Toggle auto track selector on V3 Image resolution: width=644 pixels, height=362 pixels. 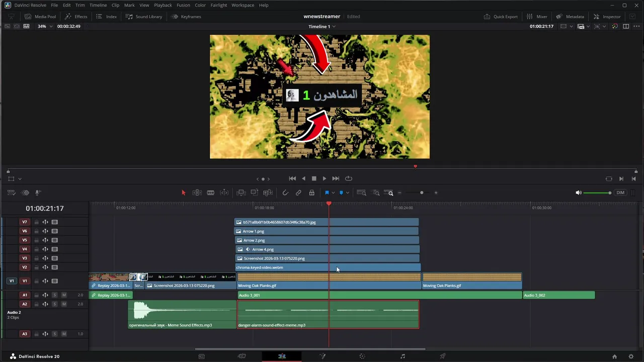pyautogui.click(x=45, y=258)
